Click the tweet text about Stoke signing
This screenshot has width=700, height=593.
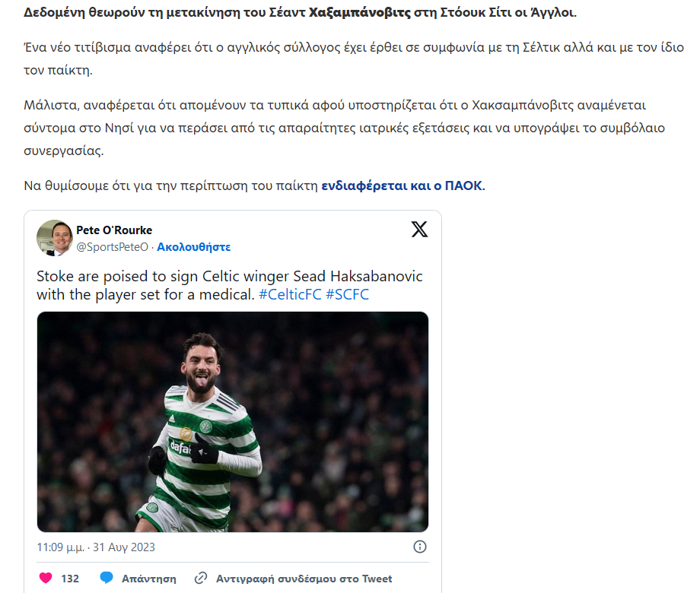230,286
